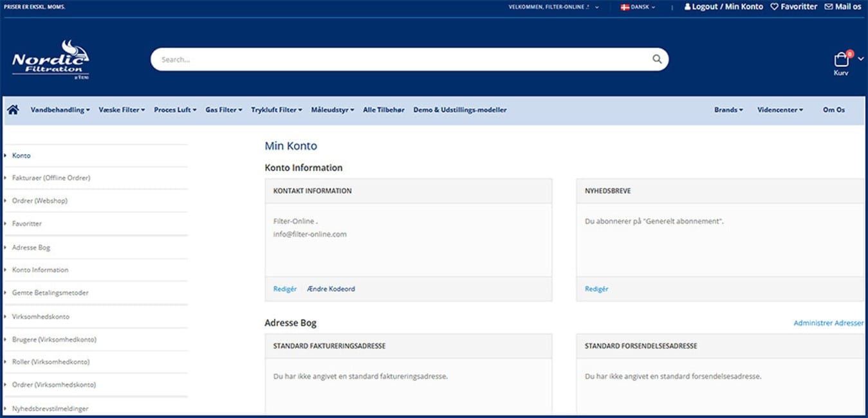Open Demo & Udstillings-modeller menu item
The width and height of the screenshot is (868, 418).
tap(460, 110)
